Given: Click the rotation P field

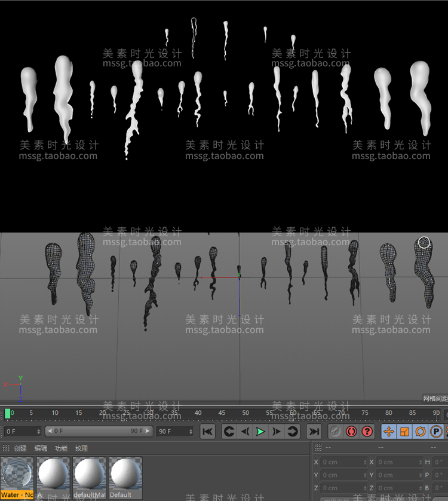Looking at the screenshot, I should 440,475.
